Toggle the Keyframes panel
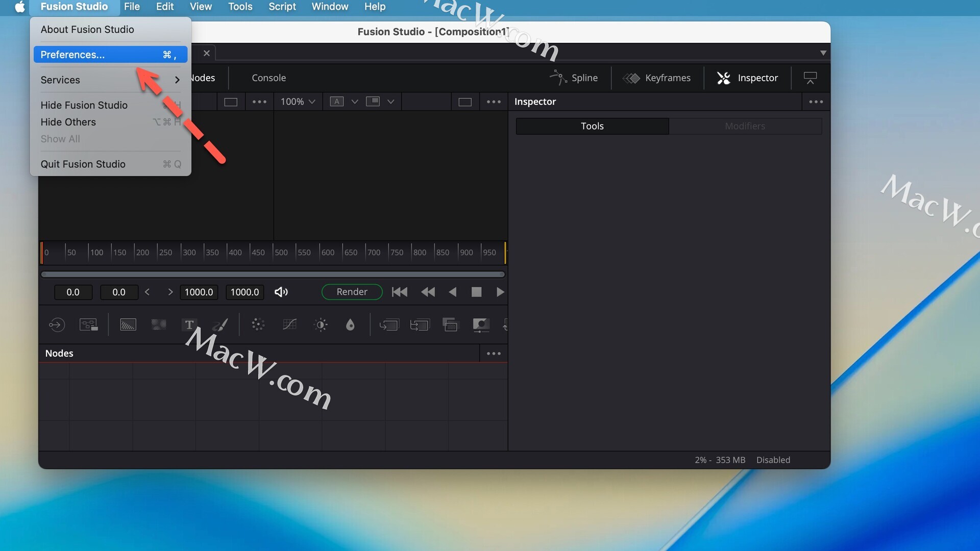The image size is (980, 551). tap(657, 78)
